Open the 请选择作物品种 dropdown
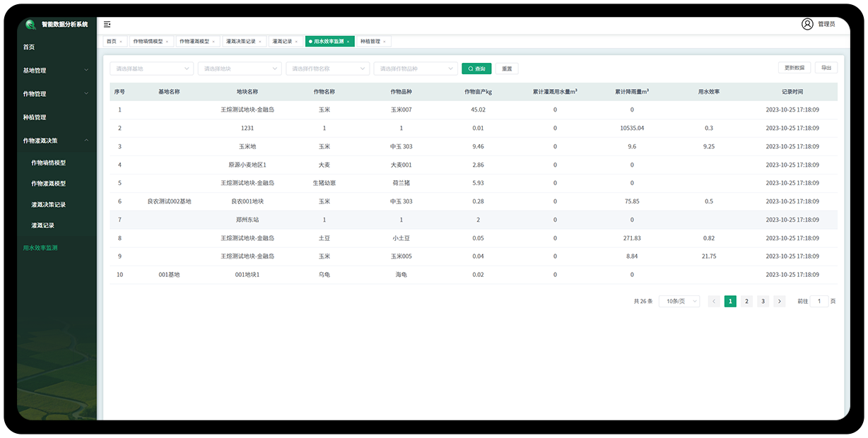 [x=415, y=68]
